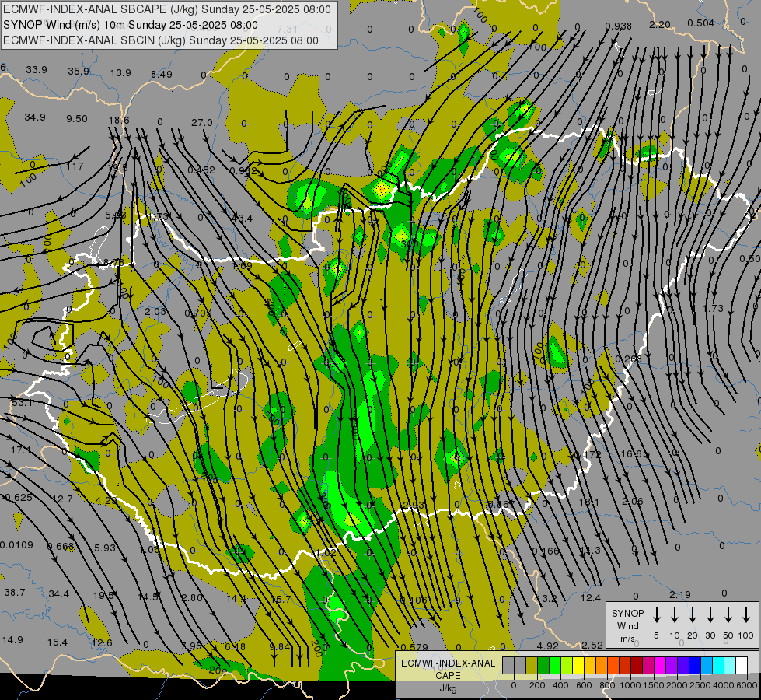Viewport: 761px width, 700px height.
Task: Click the 1000 tick label in CAPE legend
Action: (630, 685)
